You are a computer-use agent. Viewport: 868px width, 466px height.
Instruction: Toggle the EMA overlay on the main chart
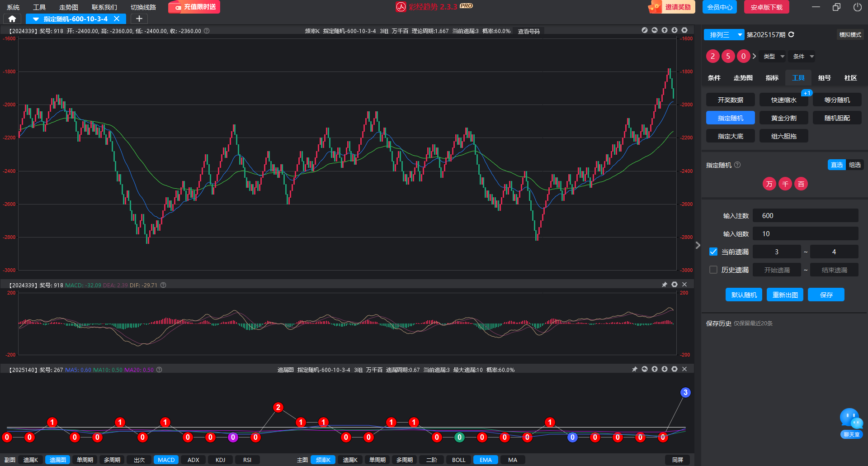[x=486, y=460]
